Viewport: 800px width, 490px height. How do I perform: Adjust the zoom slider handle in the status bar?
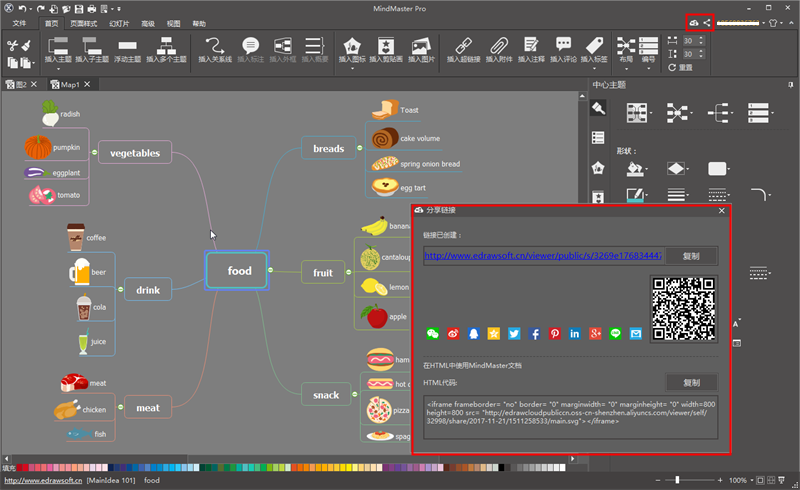(x=677, y=480)
